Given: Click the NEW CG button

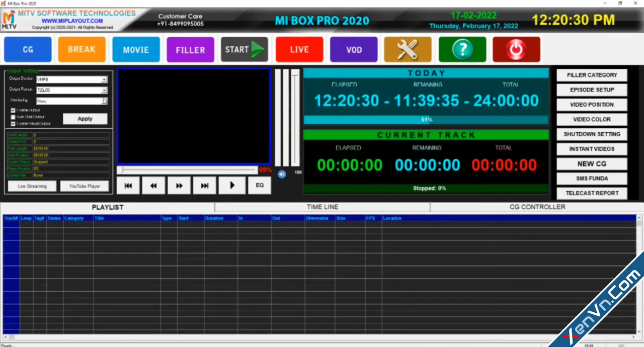Looking at the screenshot, I should (592, 164).
